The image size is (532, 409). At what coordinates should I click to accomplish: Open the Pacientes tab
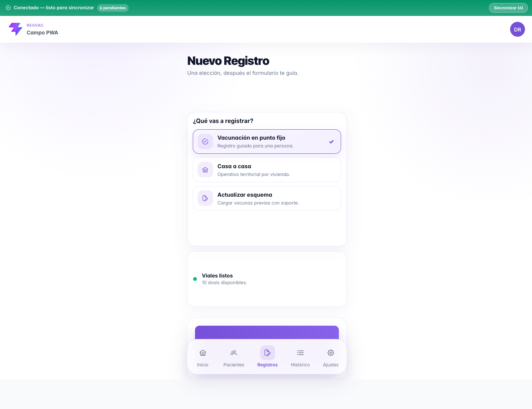[234, 357]
